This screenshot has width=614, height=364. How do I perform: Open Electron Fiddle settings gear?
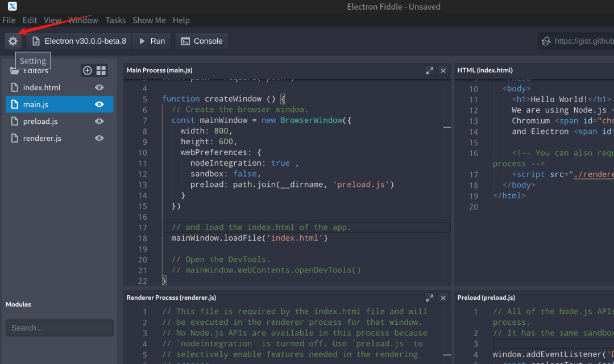pos(13,41)
